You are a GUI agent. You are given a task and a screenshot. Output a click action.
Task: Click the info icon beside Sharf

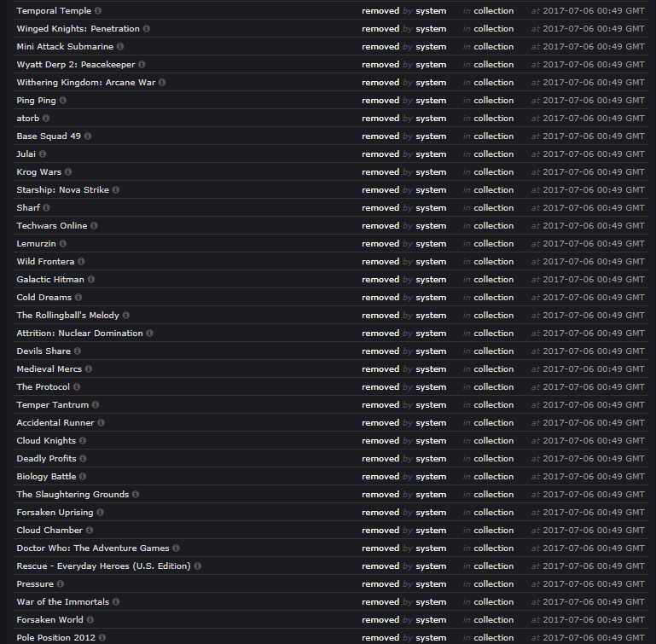click(x=46, y=208)
